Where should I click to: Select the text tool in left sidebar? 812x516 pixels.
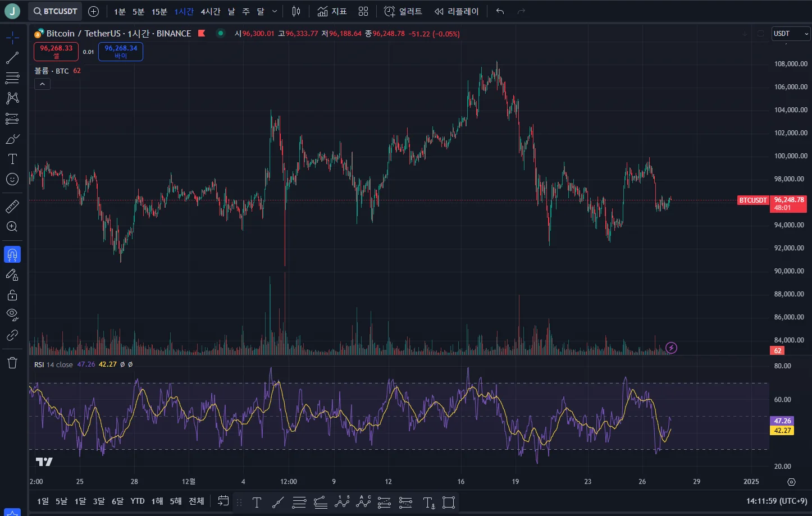[12, 159]
